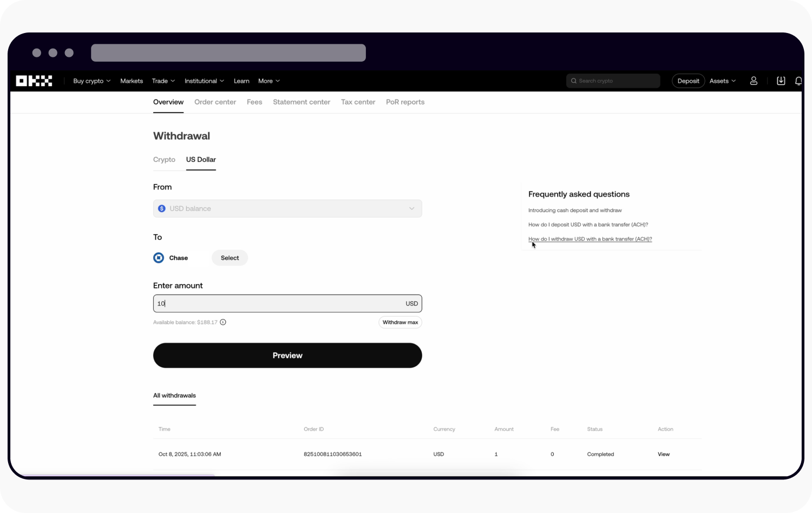Click the search magnifier icon

coord(574,81)
